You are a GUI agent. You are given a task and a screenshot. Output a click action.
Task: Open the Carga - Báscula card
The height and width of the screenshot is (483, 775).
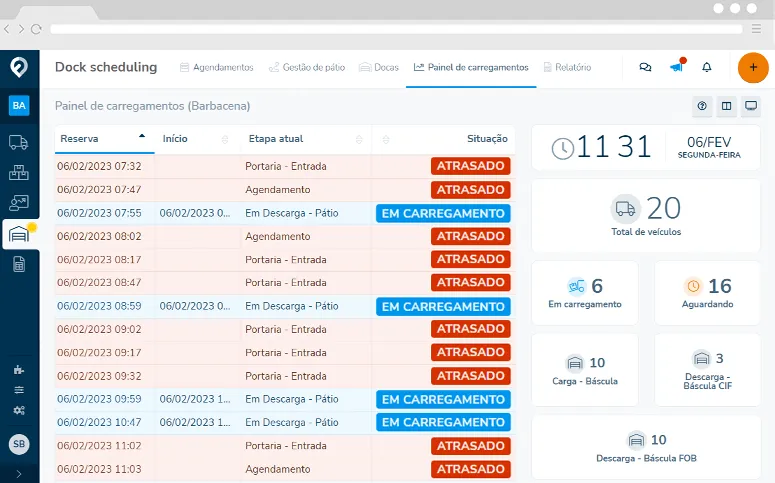[x=585, y=370]
